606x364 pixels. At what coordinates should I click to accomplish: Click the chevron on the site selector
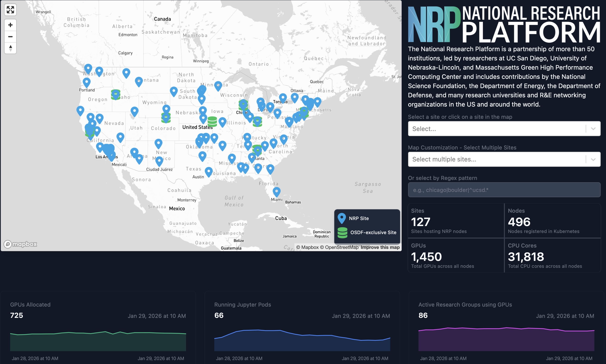pyautogui.click(x=593, y=128)
